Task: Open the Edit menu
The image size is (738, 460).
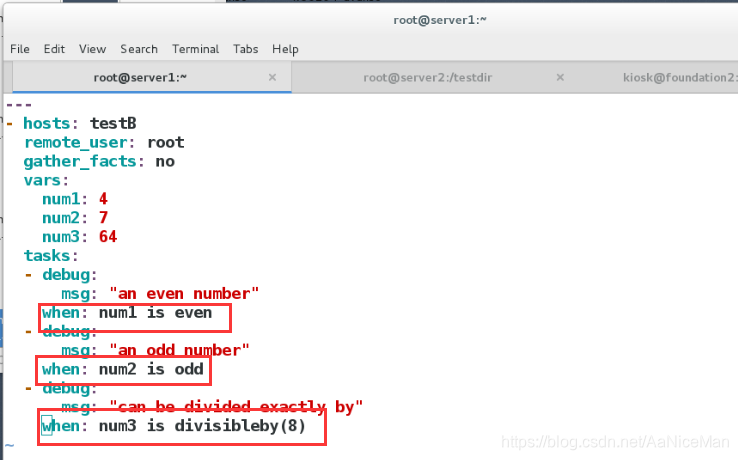Action: pos(54,49)
